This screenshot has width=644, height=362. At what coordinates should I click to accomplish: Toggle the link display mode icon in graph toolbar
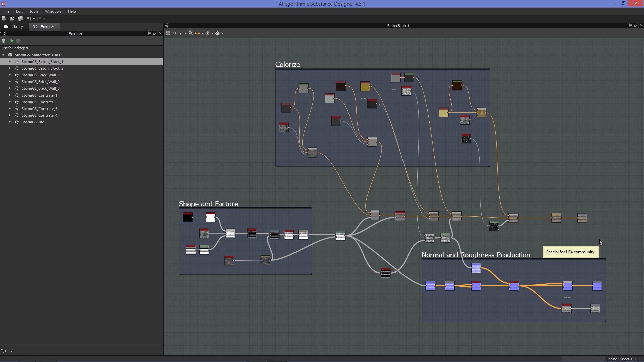[x=197, y=33]
